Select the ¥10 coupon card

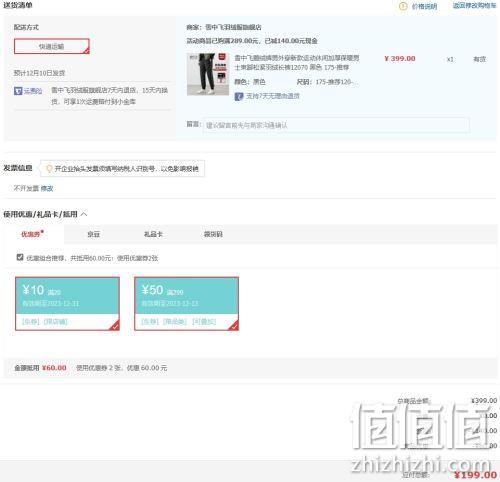[67, 304]
